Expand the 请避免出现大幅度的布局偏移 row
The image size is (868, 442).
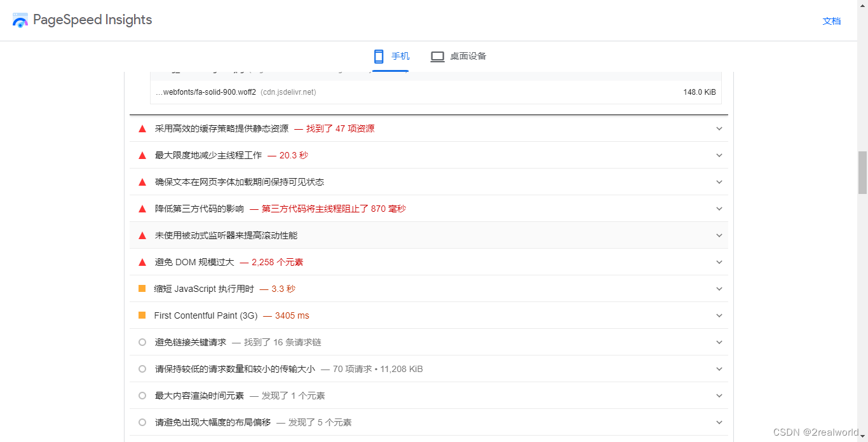[x=719, y=422]
